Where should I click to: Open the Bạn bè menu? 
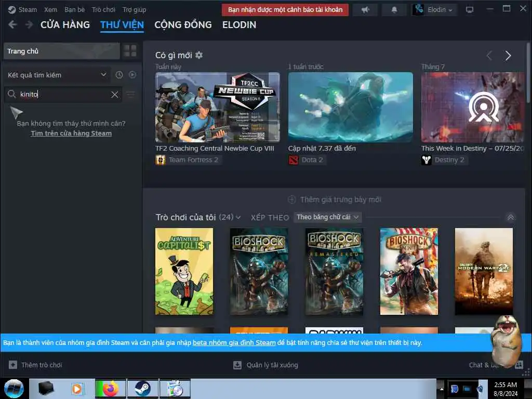[x=75, y=10]
